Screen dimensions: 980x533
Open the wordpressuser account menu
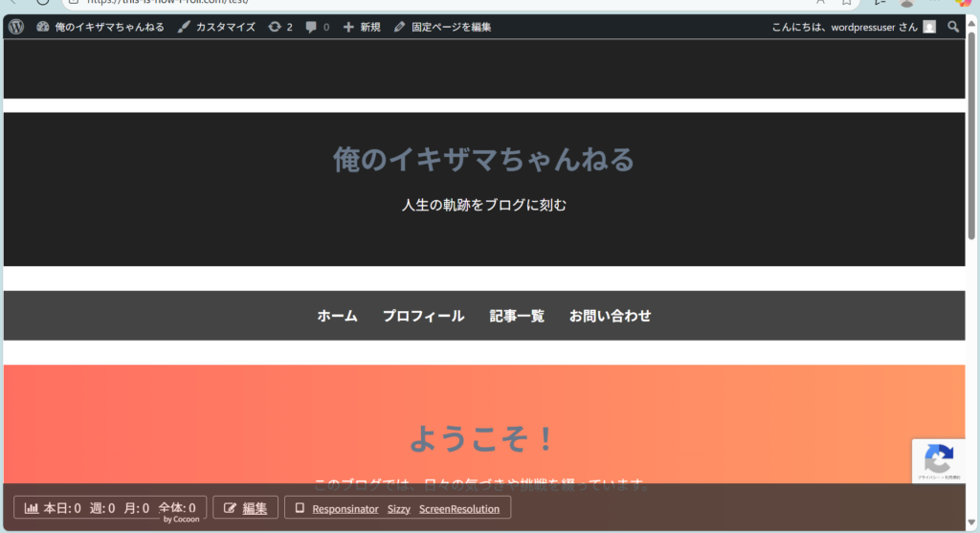(844, 27)
